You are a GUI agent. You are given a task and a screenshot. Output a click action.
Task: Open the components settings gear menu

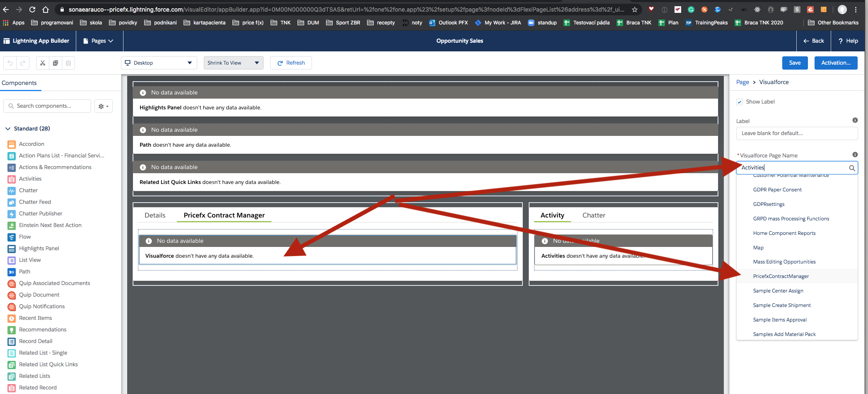click(x=103, y=106)
